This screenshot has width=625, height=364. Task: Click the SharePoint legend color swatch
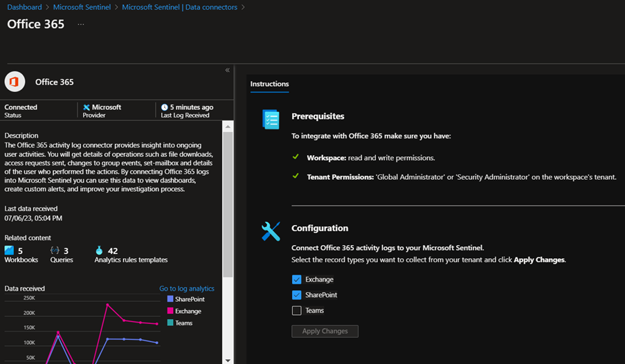click(x=170, y=299)
